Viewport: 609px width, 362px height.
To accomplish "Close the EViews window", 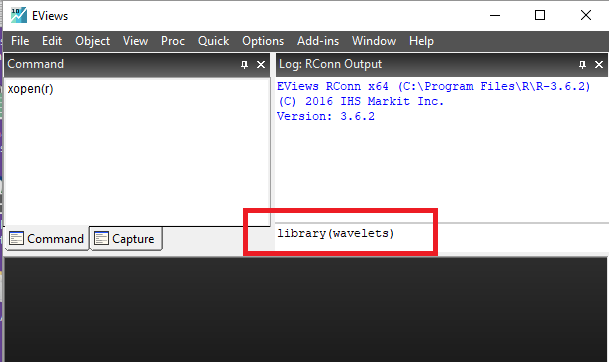I will [586, 16].
